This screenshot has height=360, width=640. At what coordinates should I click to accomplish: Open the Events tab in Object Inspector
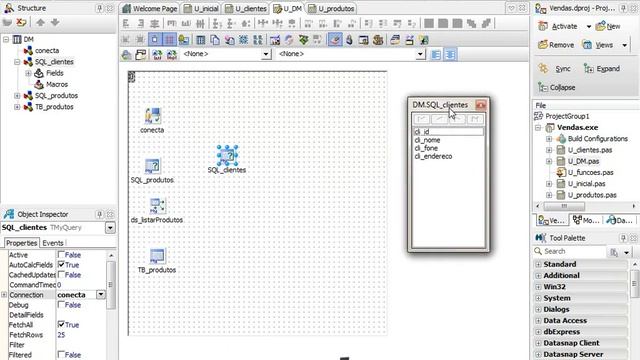coord(53,243)
